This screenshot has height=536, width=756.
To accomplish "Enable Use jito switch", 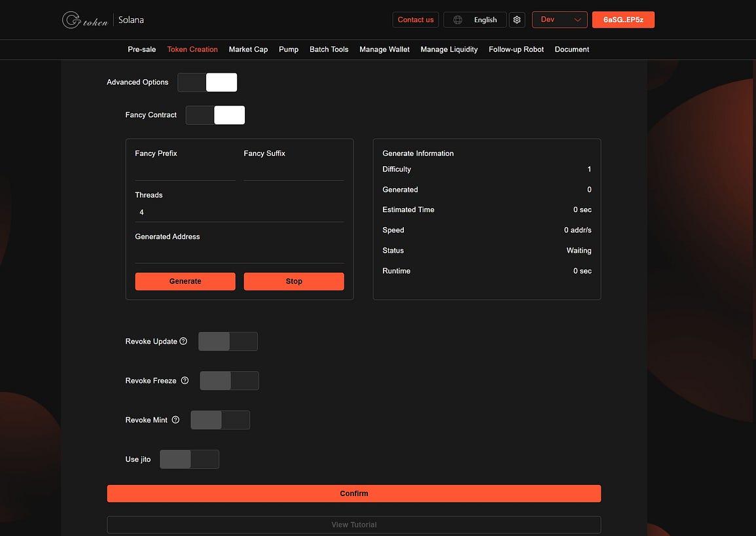I will coord(189,459).
